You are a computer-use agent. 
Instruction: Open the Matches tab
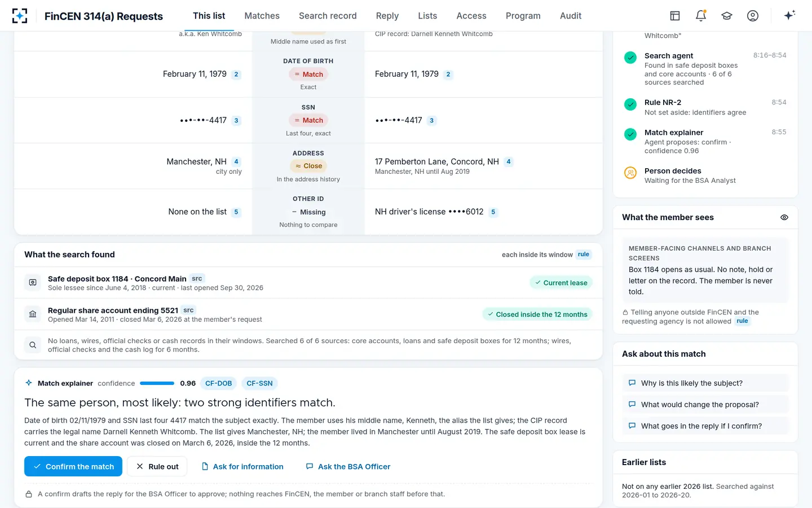262,16
